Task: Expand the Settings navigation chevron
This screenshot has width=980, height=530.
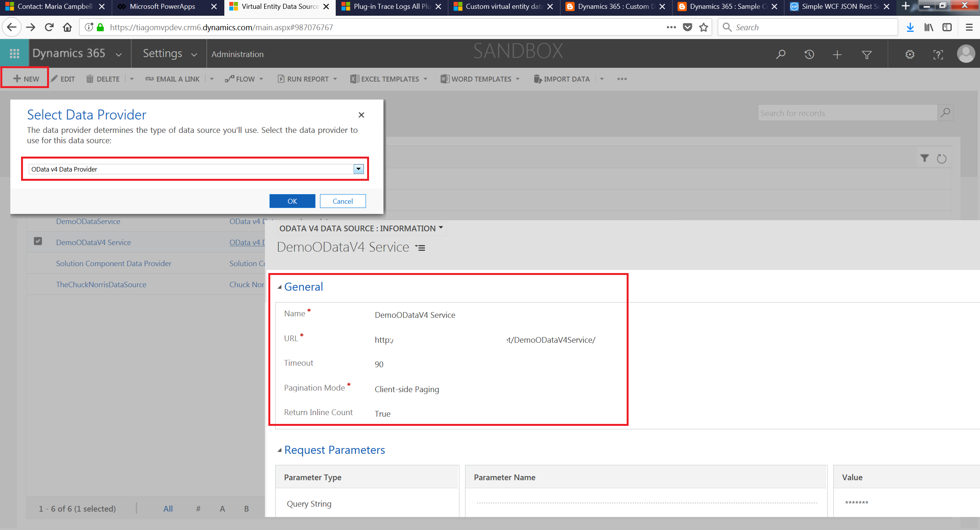Action: 194,55
